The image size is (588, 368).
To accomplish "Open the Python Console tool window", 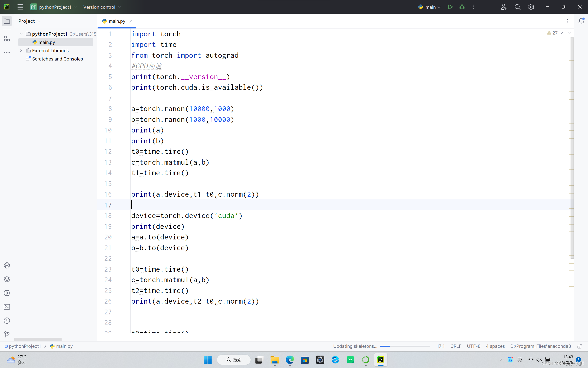I will click(x=7, y=265).
